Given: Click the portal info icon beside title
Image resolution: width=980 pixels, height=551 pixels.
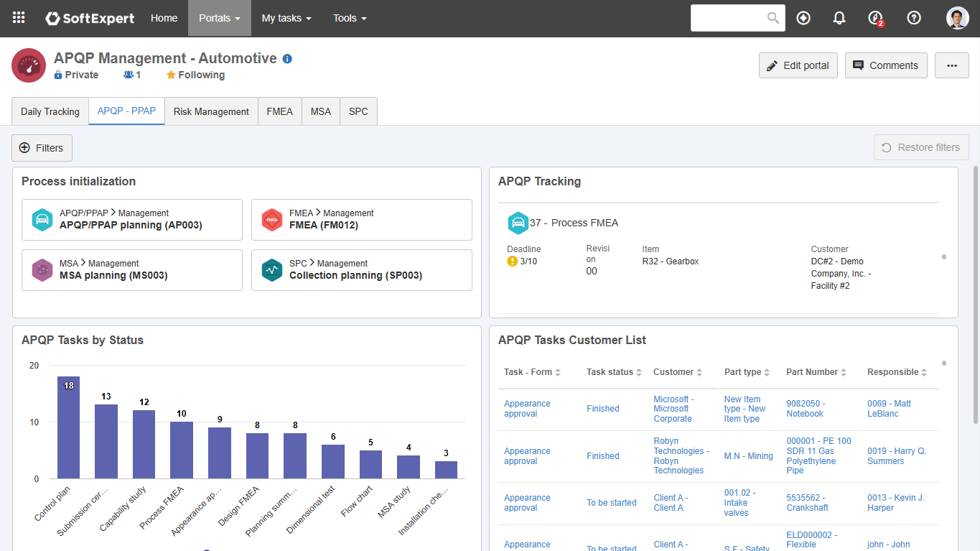Looking at the screenshot, I should click(287, 59).
